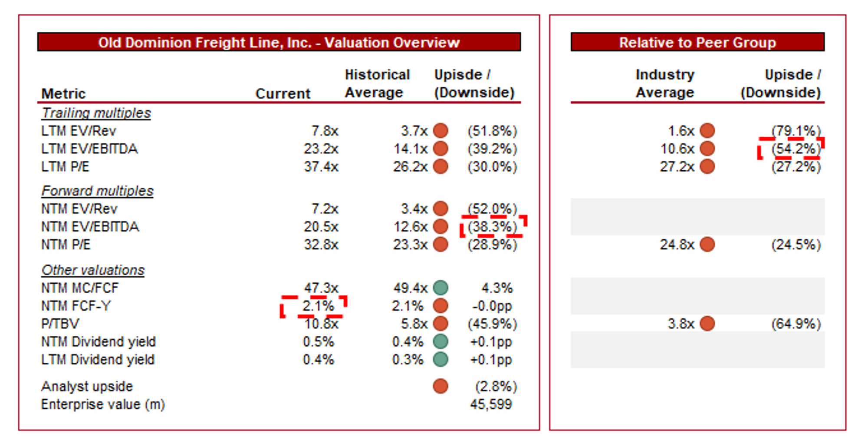Click the red dot next to 26.2x historical average
868x447 pixels.
pyautogui.click(x=441, y=166)
